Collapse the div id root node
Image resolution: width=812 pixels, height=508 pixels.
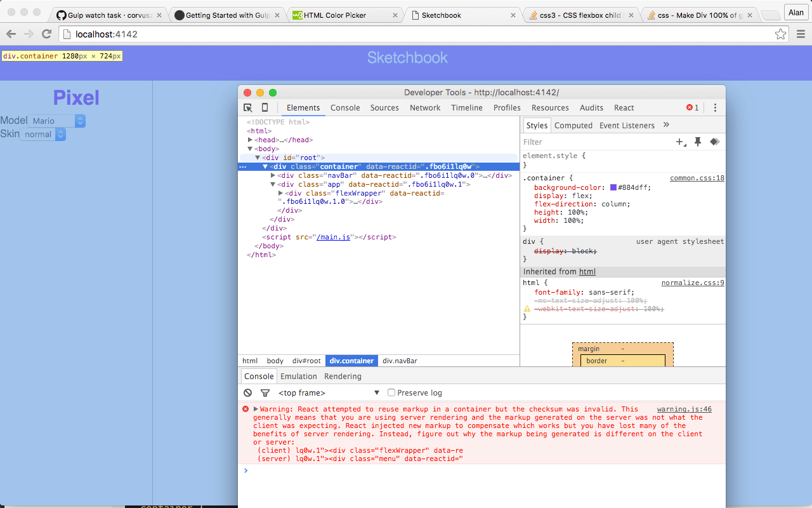258,157
